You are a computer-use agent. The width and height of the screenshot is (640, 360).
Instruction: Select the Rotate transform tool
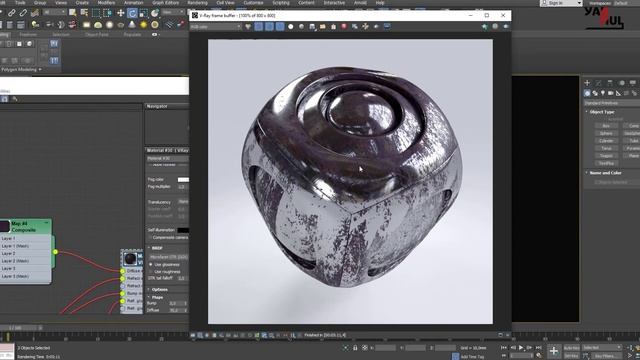pos(132,13)
